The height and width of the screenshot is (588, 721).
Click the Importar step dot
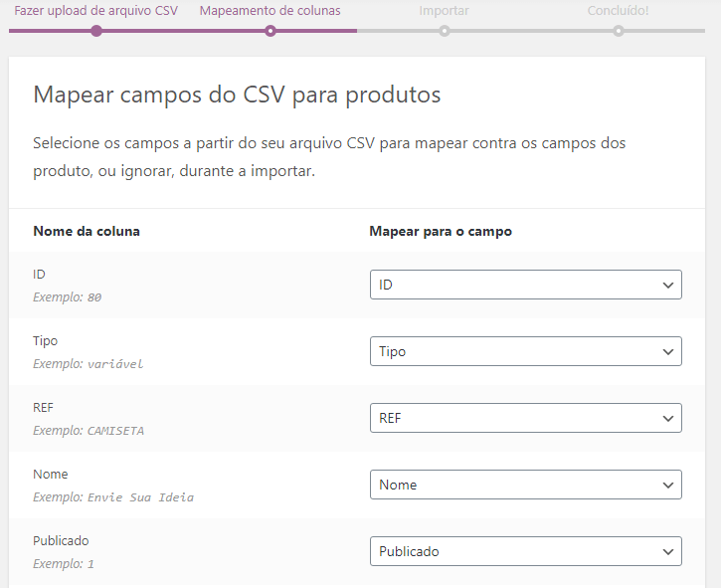[445, 31]
